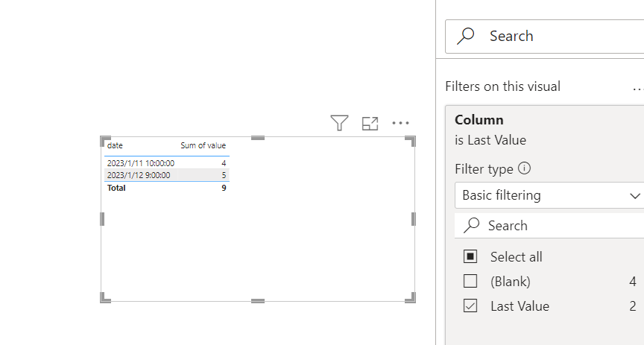Image resolution: width=644 pixels, height=345 pixels.
Task: Uncheck the Last Value filter option
Action: 470,306
